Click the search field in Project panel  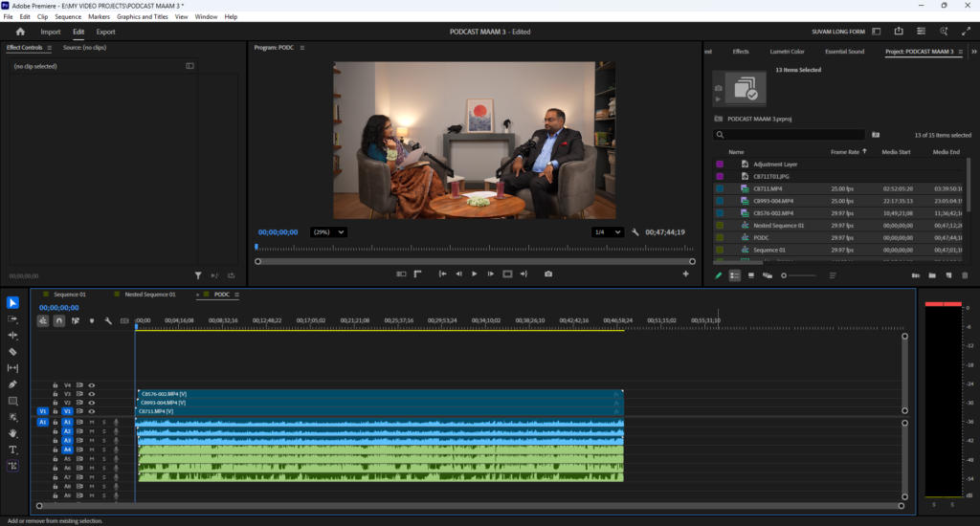pos(790,135)
